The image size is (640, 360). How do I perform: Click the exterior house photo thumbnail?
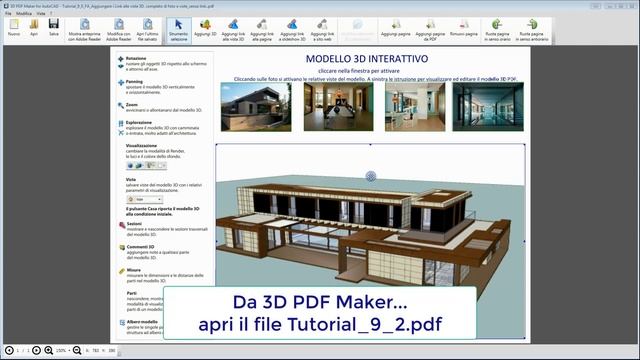(x=256, y=107)
